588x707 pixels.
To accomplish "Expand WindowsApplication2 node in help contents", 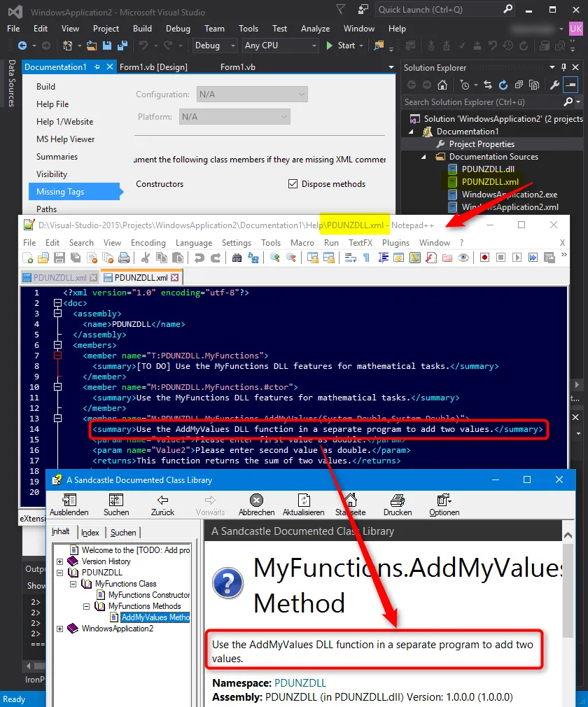I will click(60, 629).
